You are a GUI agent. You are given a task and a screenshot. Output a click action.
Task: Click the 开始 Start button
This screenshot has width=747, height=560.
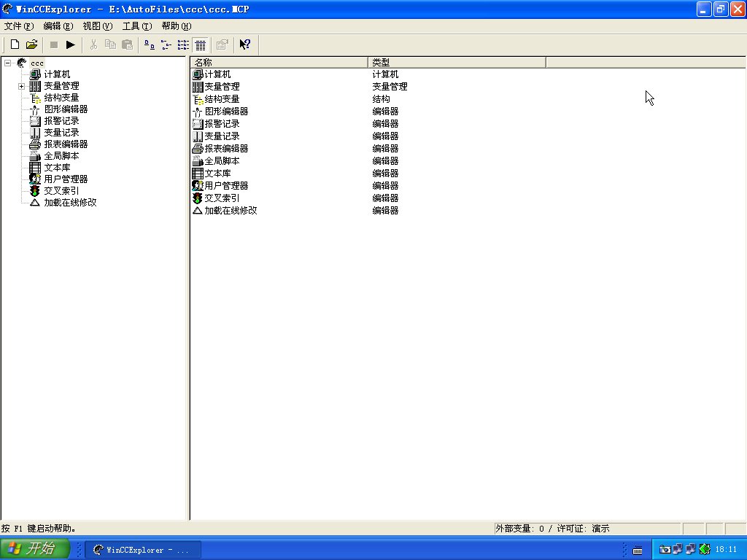pyautogui.click(x=35, y=549)
